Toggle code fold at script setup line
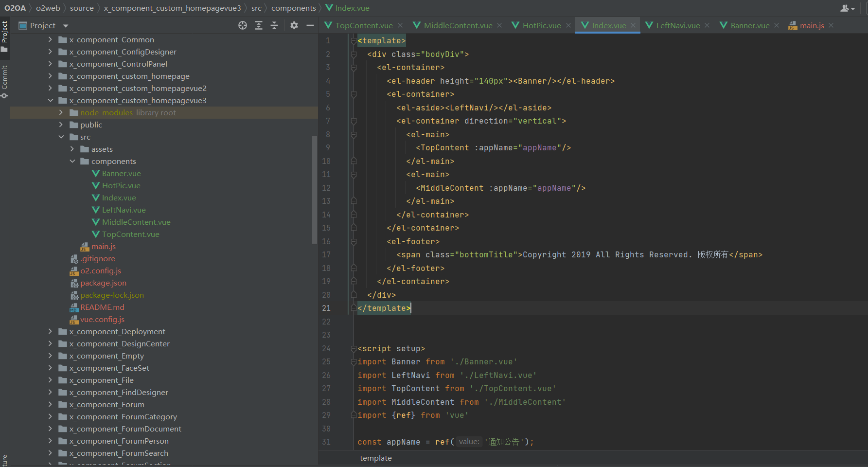The image size is (868, 467). click(x=354, y=348)
